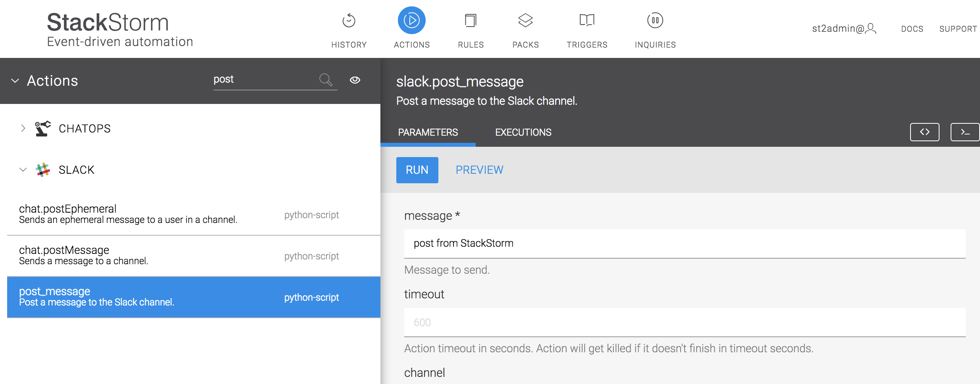
Task: Open the code view button
Action: pos(925,132)
